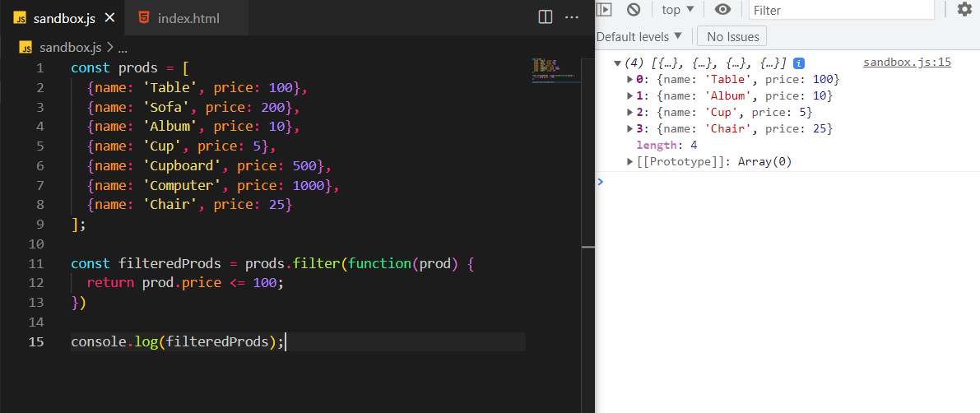Image resolution: width=980 pixels, height=413 pixels.
Task: Click the price value 200 on line 3
Action: click(x=273, y=107)
